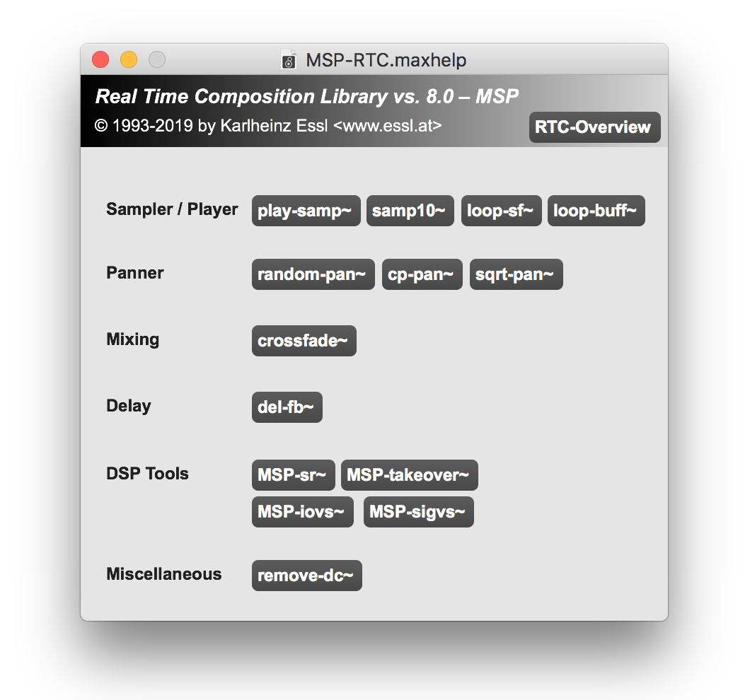The height and width of the screenshot is (700, 750).
Task: Open the cp-pan~ panner button
Action: click(x=422, y=274)
